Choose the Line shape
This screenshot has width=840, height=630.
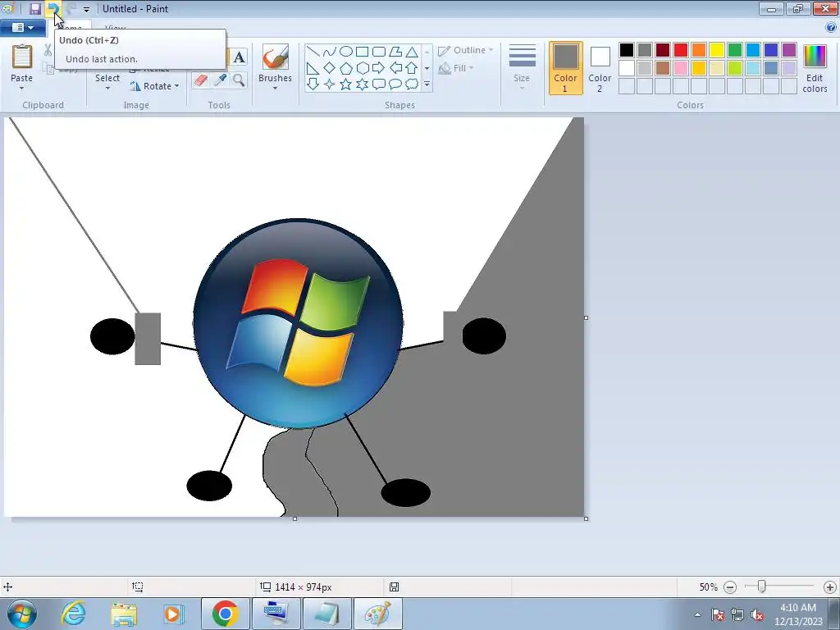[313, 52]
